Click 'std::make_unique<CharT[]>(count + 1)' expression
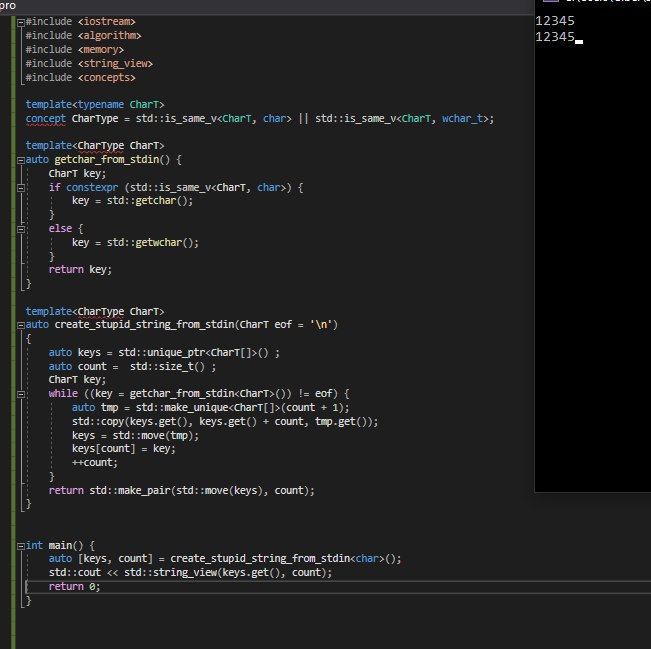The image size is (651, 649). coord(240,407)
